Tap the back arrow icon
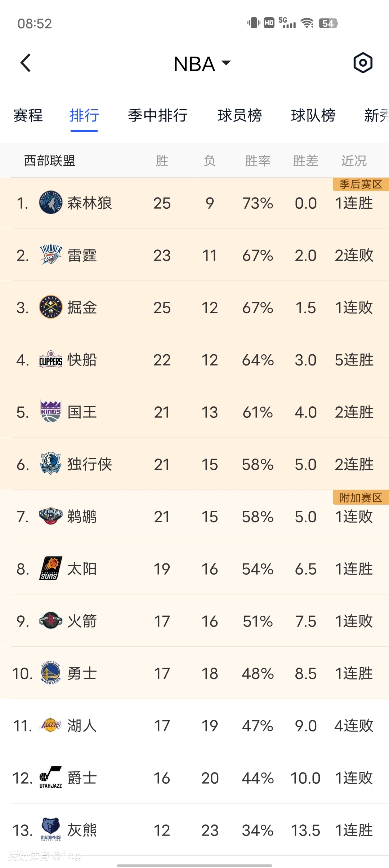Viewport: 389px width, 868px height. click(26, 63)
